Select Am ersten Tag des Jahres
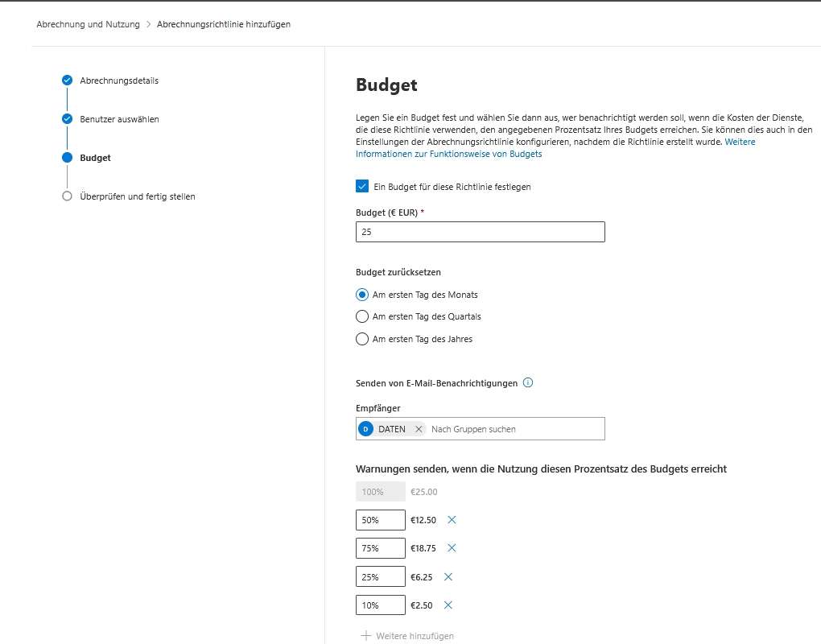Viewport: 821px width, 644px height. point(362,339)
